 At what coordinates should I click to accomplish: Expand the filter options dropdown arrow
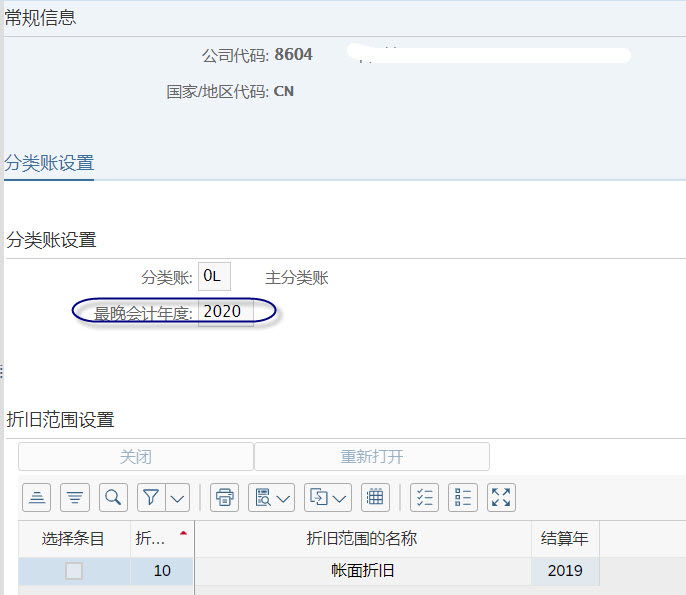[x=177, y=498]
